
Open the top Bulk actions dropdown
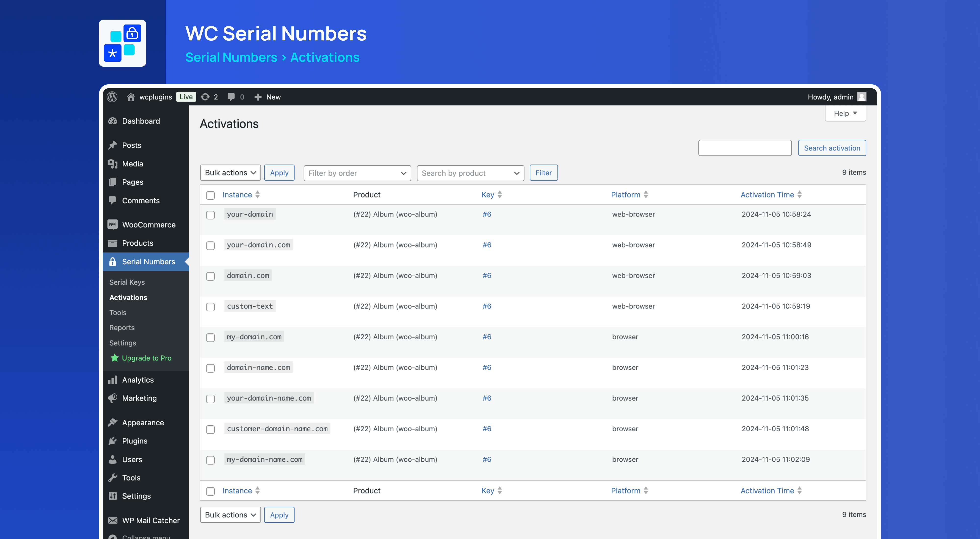tap(230, 173)
